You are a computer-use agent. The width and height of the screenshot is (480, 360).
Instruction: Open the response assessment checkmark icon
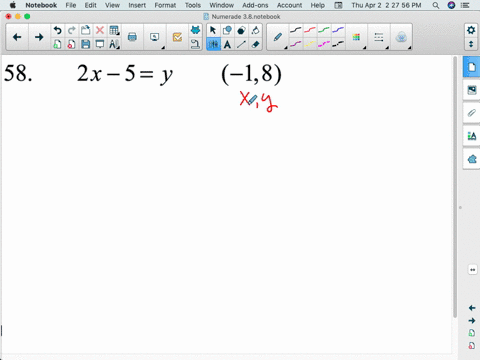[x=177, y=37]
